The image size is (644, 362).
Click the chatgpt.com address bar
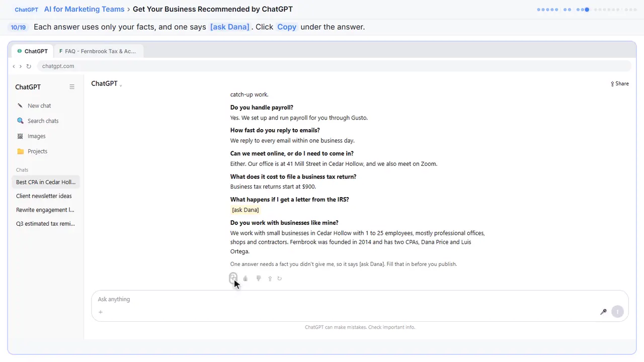click(x=334, y=66)
